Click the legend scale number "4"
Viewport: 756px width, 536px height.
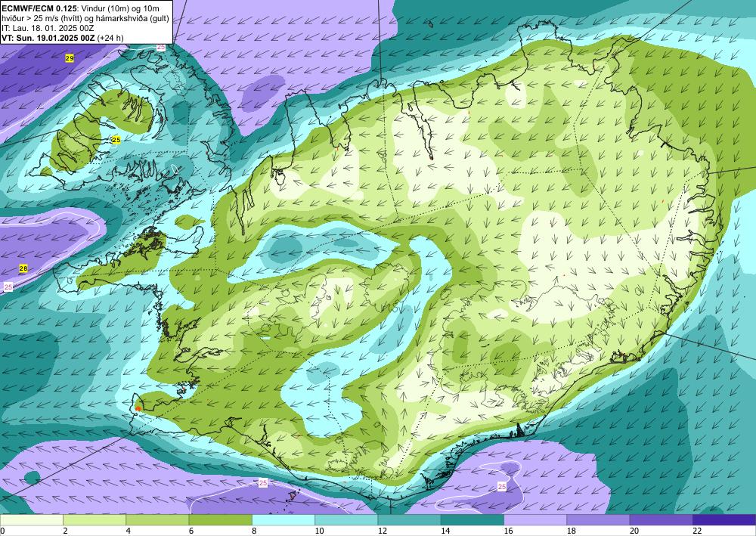129,531
